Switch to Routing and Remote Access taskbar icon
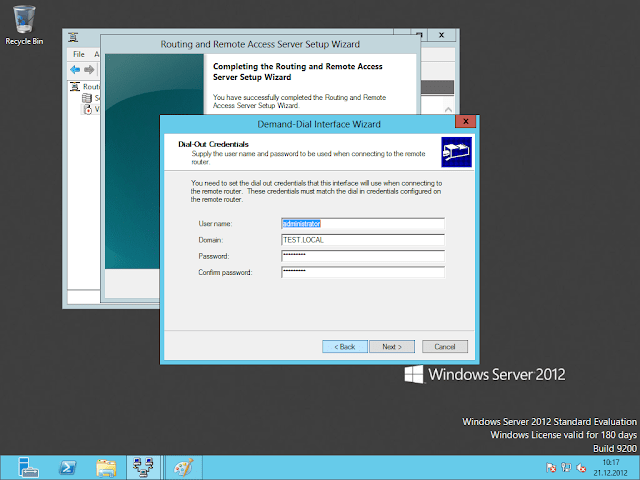 click(x=144, y=467)
